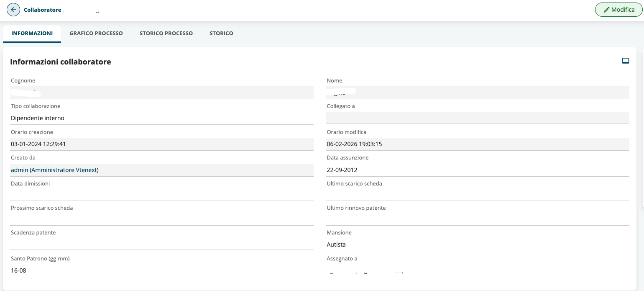Switch to the GRAFICO PROCESSO tab
Image resolution: width=644 pixels, height=291 pixels.
click(x=96, y=33)
